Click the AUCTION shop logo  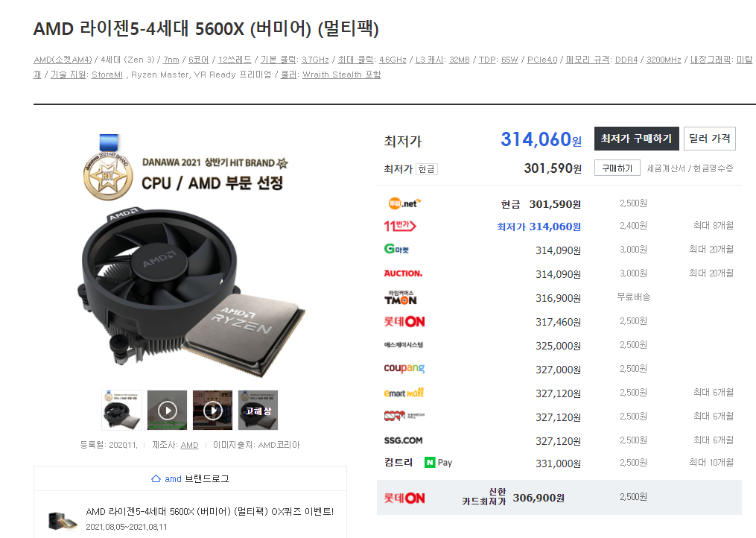pos(403,273)
